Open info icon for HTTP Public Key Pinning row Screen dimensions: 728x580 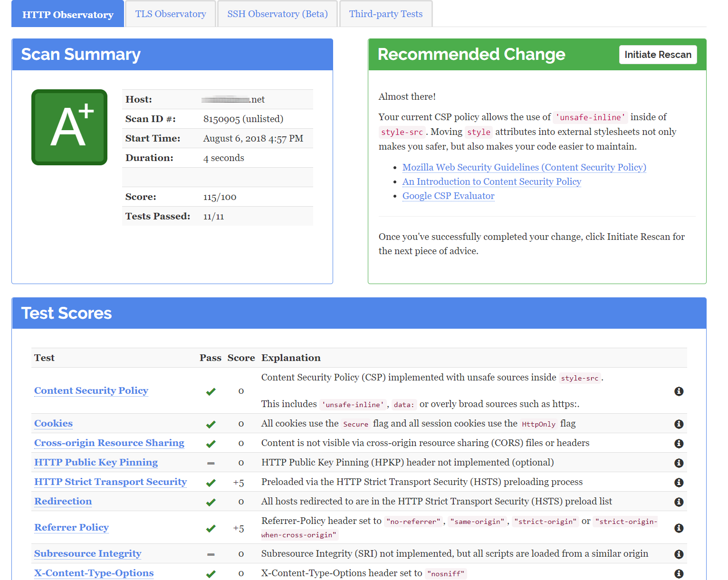click(x=679, y=463)
